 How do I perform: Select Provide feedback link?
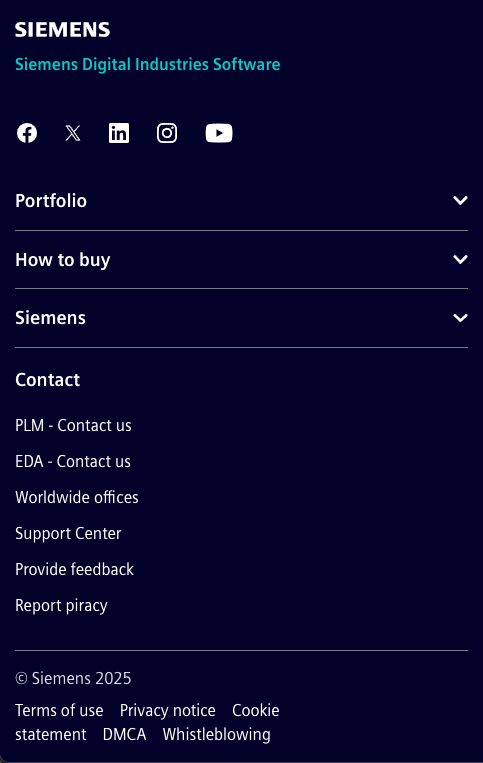tap(74, 569)
